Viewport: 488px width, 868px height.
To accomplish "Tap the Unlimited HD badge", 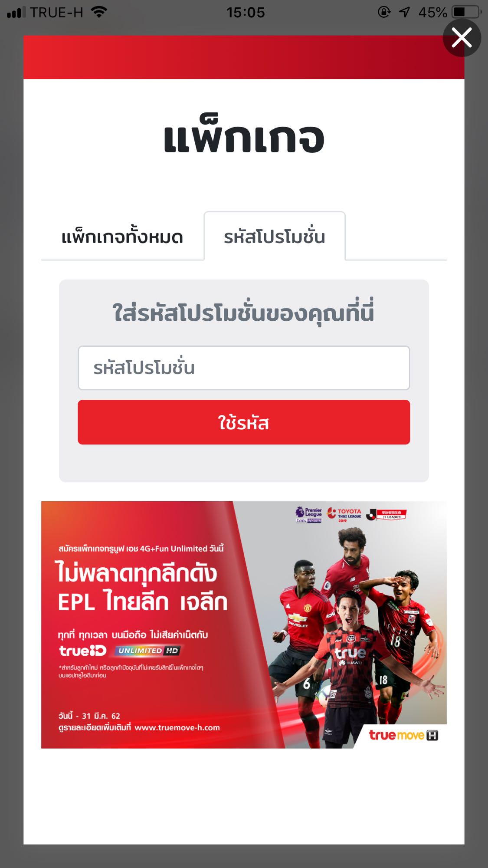I will [x=147, y=651].
